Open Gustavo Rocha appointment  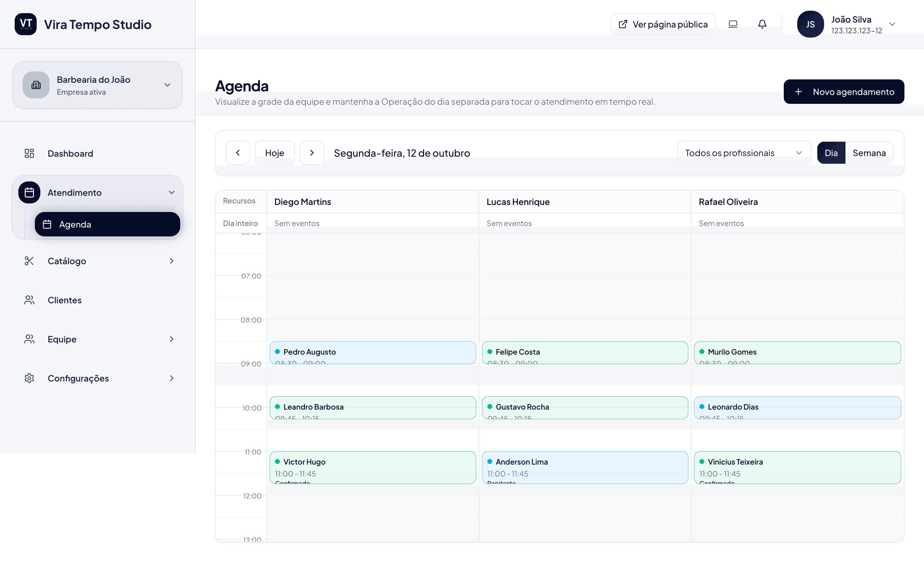(x=585, y=407)
